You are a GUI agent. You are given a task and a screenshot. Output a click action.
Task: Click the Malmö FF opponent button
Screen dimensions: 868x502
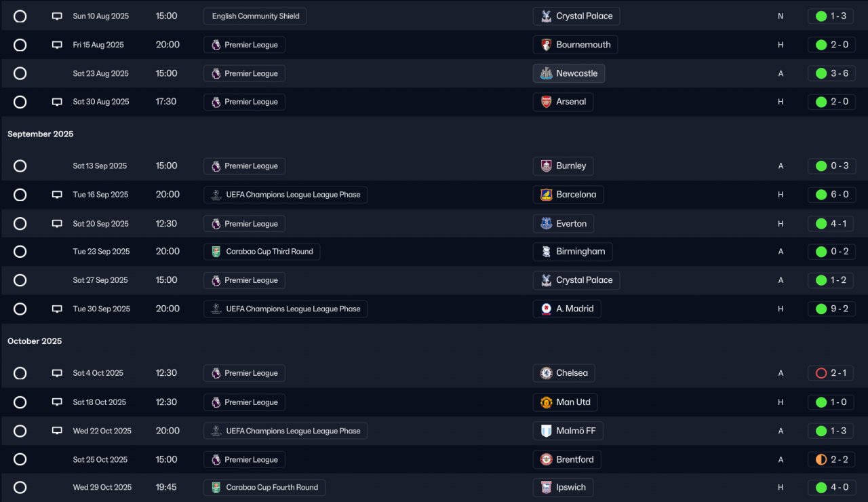(x=568, y=431)
